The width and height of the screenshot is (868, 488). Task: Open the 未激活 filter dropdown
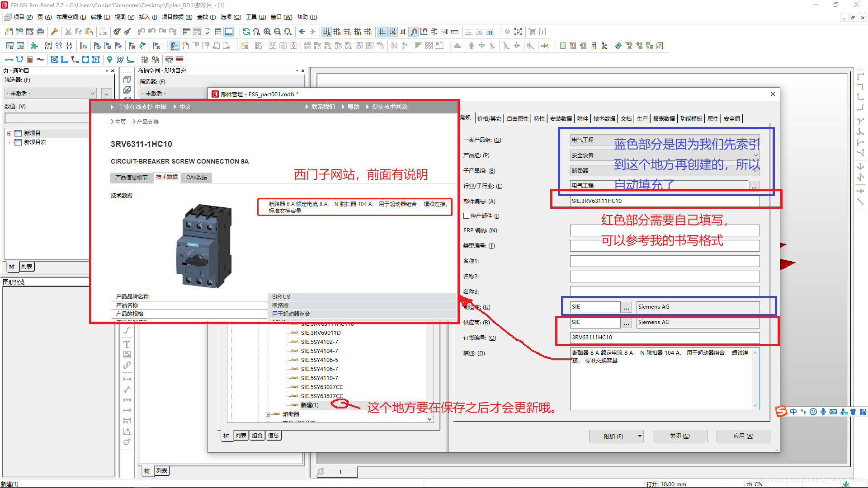(93, 94)
